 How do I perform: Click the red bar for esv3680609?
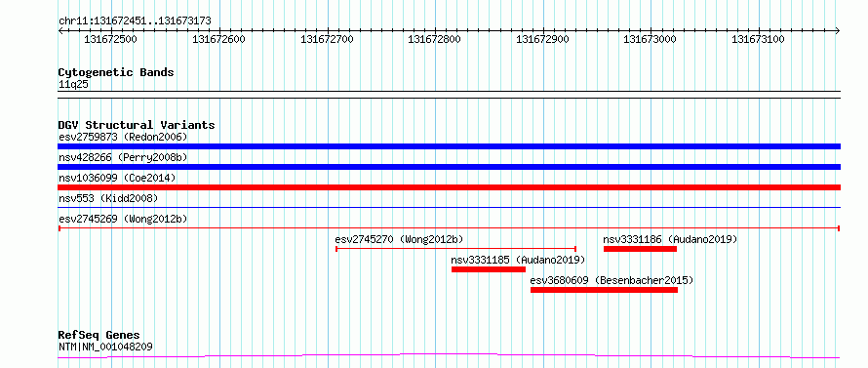tap(604, 290)
